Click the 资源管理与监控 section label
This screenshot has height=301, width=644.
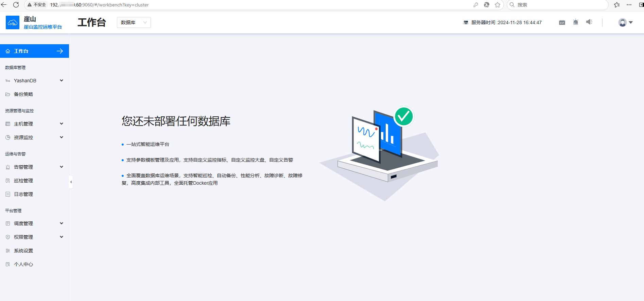(x=19, y=111)
